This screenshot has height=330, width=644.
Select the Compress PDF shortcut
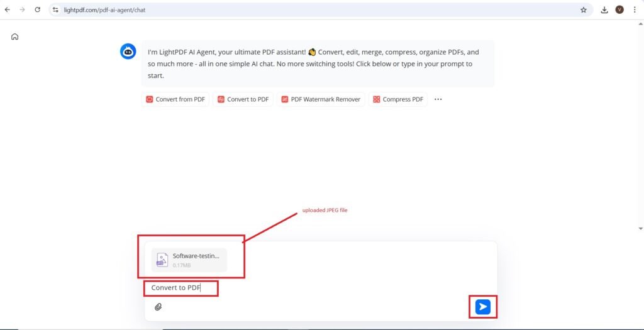point(398,99)
